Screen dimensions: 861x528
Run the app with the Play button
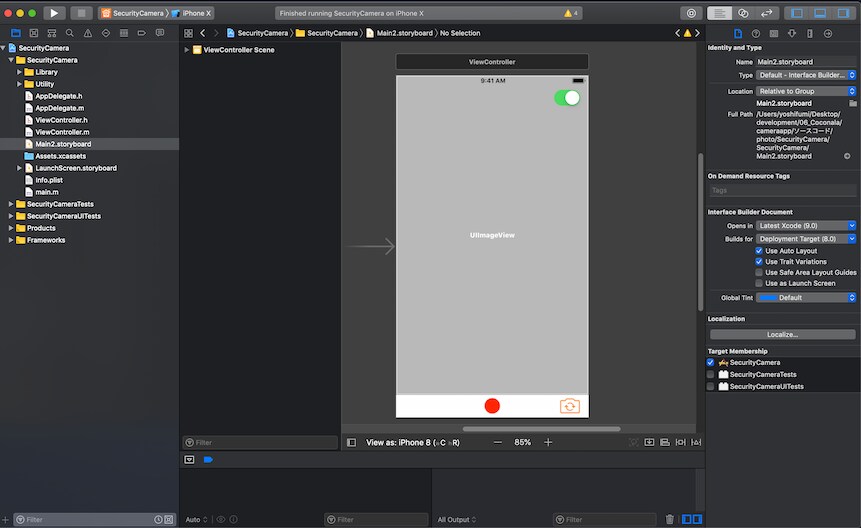coord(54,13)
